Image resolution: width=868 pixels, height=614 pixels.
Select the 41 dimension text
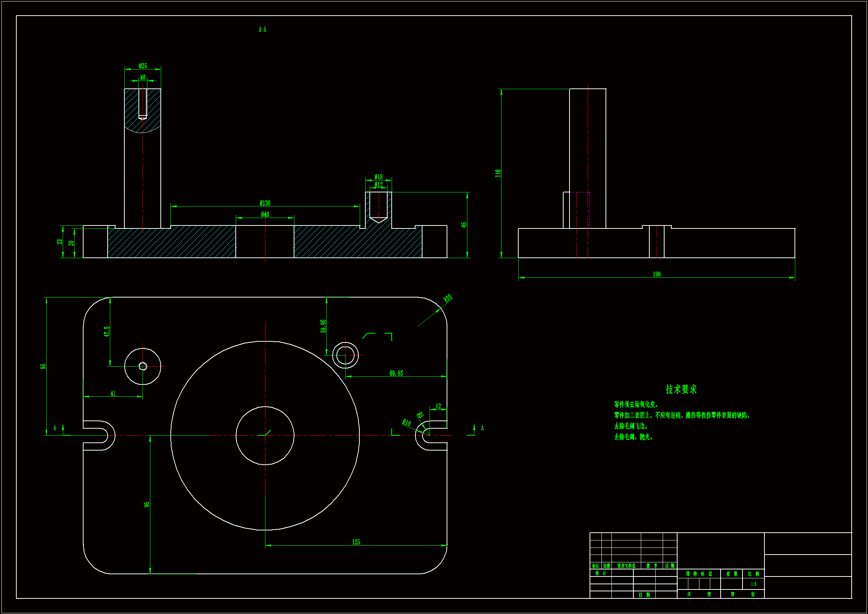113,393
